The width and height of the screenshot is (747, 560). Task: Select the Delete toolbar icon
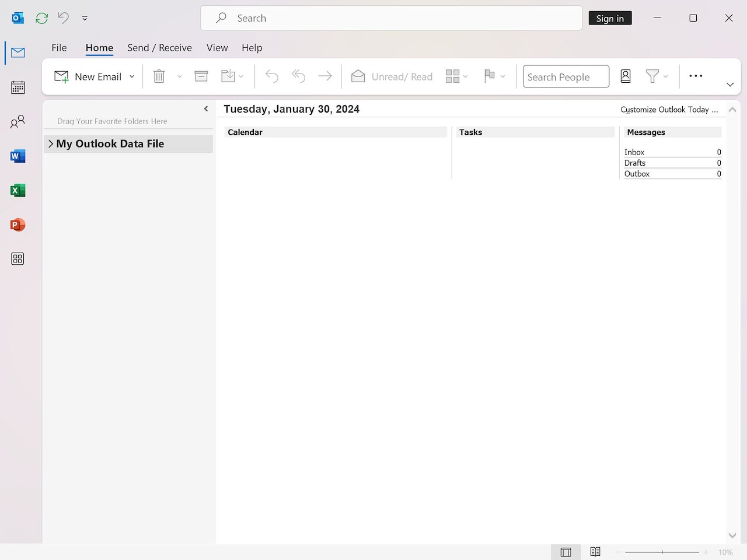click(159, 76)
